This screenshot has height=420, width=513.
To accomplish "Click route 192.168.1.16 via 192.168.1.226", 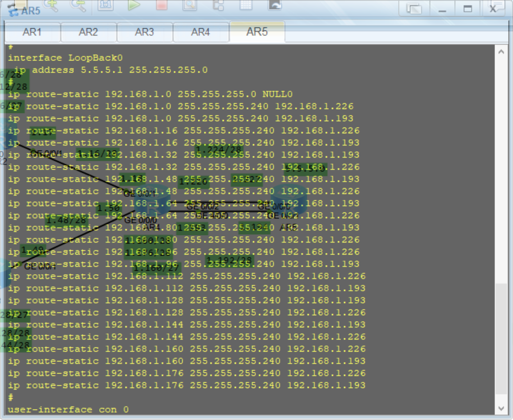I will [184, 130].
